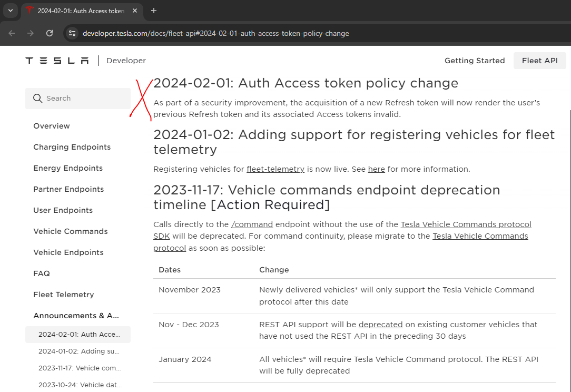The image size is (571, 392).
Task: Click the address bar URL
Action: click(215, 33)
